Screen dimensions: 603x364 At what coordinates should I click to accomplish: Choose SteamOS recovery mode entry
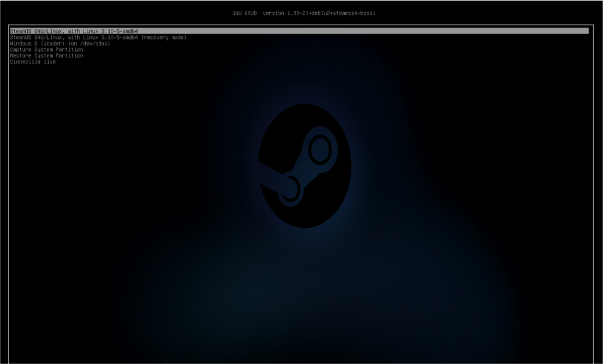click(x=99, y=36)
